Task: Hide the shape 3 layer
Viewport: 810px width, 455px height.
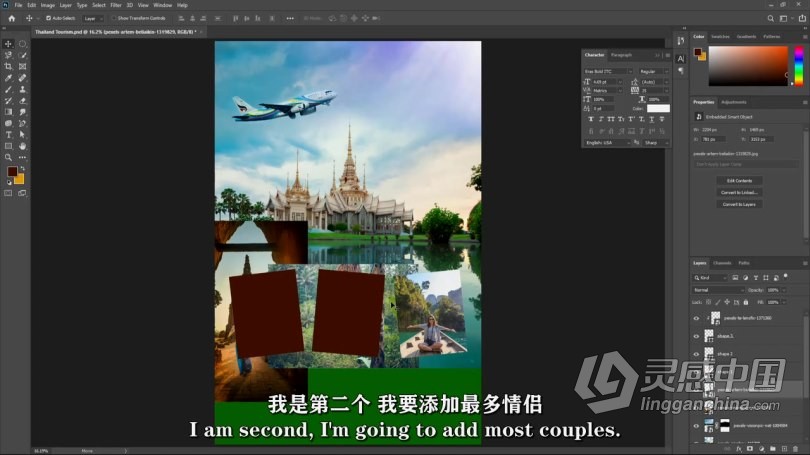Action: point(696,336)
